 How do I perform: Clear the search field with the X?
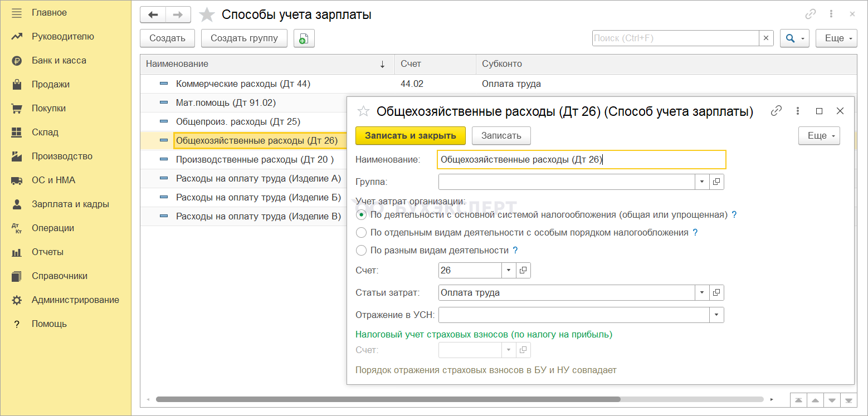pos(766,38)
